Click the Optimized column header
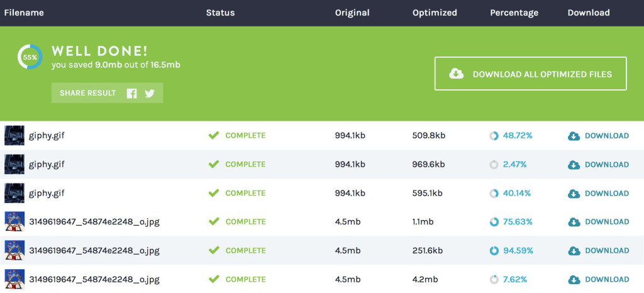644x293 pixels. (435, 13)
